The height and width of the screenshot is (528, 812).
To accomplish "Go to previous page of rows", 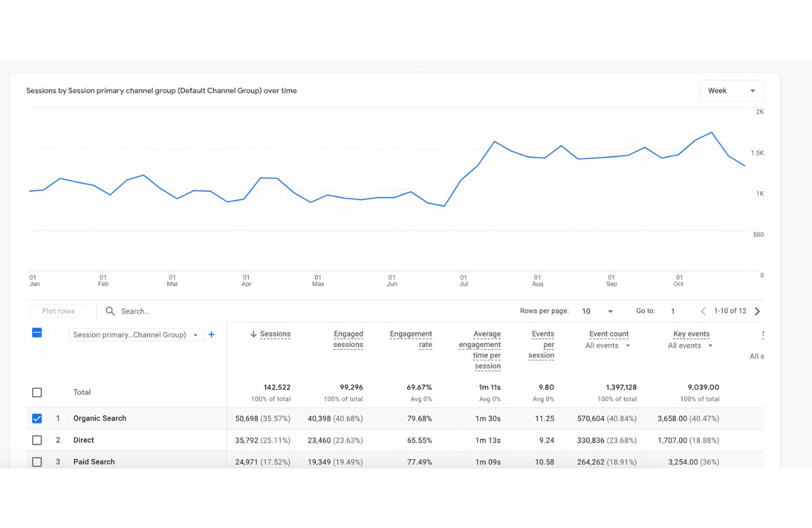I will pos(703,311).
